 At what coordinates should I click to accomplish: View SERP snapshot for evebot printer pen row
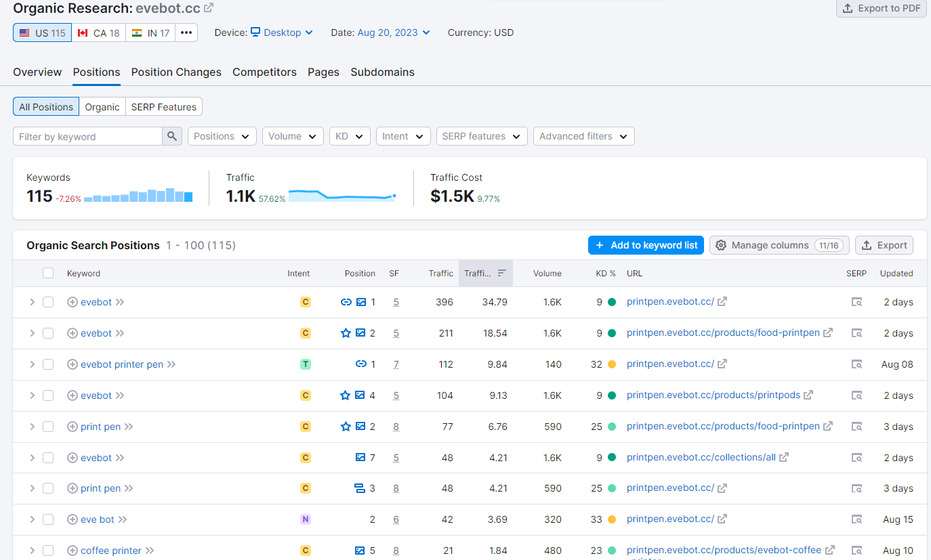[856, 364]
